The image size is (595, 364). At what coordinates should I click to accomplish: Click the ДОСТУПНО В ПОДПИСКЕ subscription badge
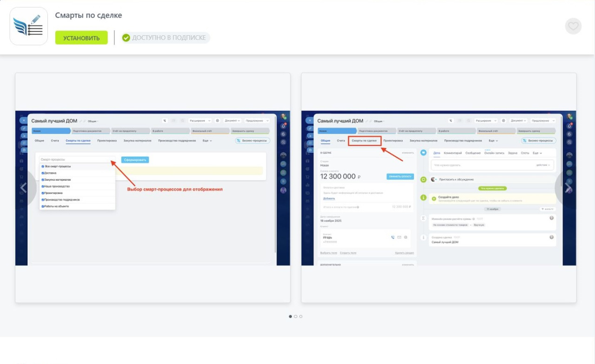pos(165,38)
